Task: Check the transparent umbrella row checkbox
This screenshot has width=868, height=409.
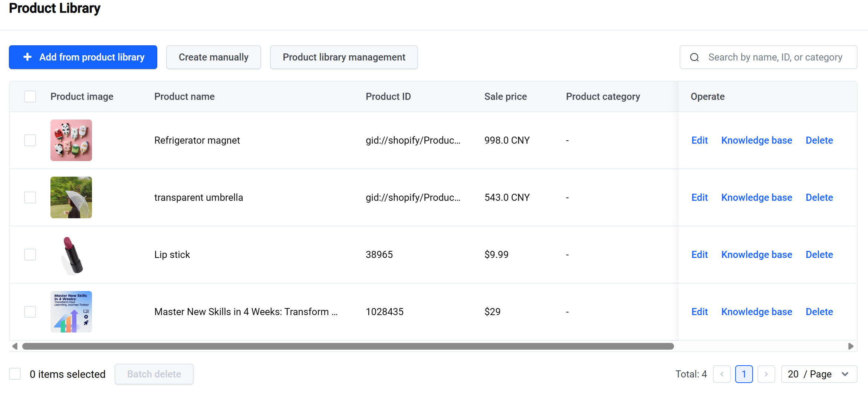Action: click(30, 197)
